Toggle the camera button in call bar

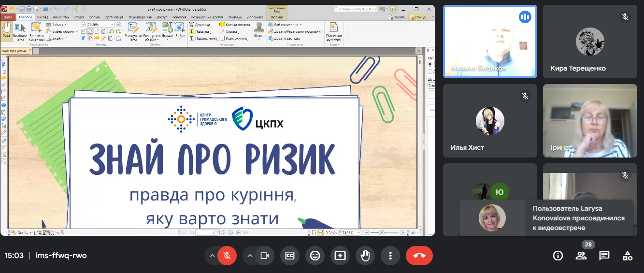click(x=264, y=256)
